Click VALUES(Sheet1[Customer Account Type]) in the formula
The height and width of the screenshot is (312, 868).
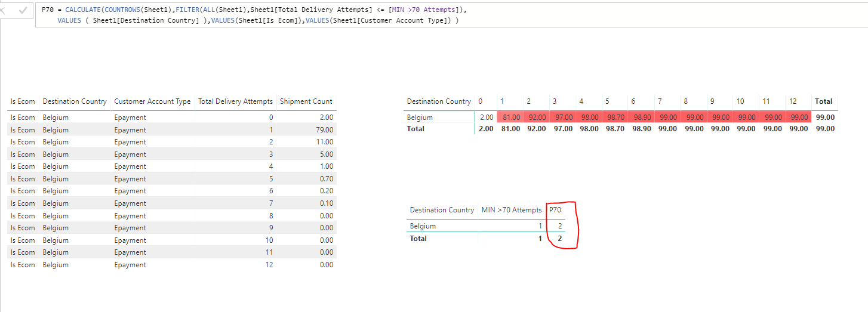[x=380, y=21]
